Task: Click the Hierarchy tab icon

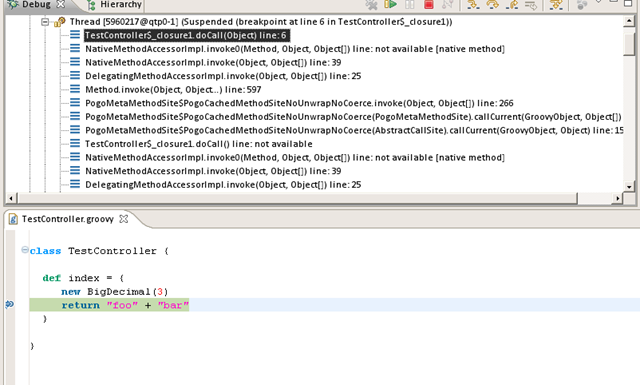Action: coord(92,5)
